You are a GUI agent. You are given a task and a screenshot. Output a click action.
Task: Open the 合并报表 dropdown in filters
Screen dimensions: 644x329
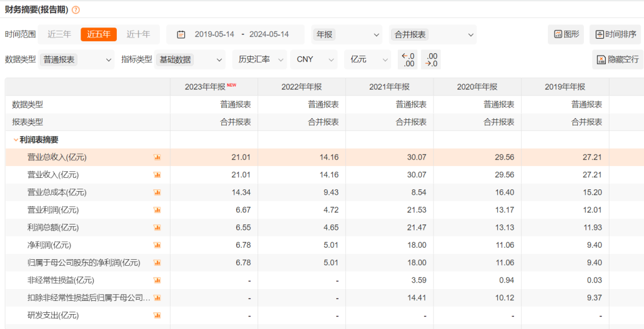pyautogui.click(x=432, y=35)
